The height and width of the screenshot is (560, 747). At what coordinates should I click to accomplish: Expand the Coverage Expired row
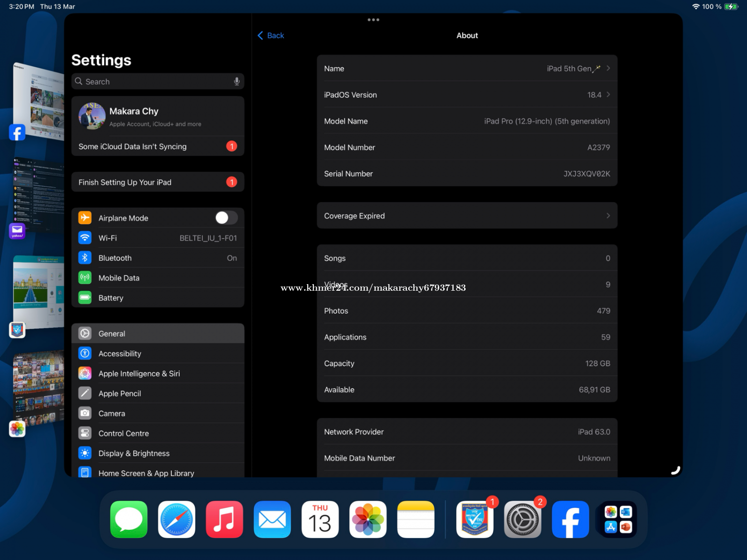click(467, 216)
